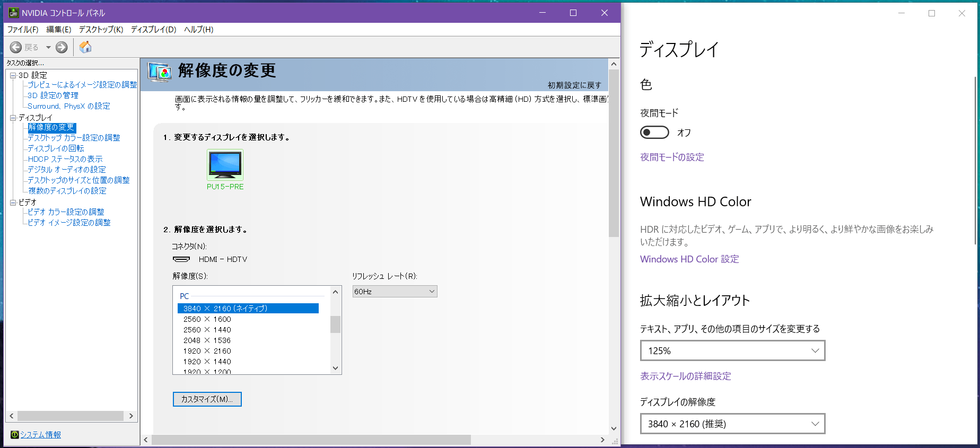Click the forward arrow in NVIDIA toolbar
This screenshot has width=980, height=448.
click(62, 48)
